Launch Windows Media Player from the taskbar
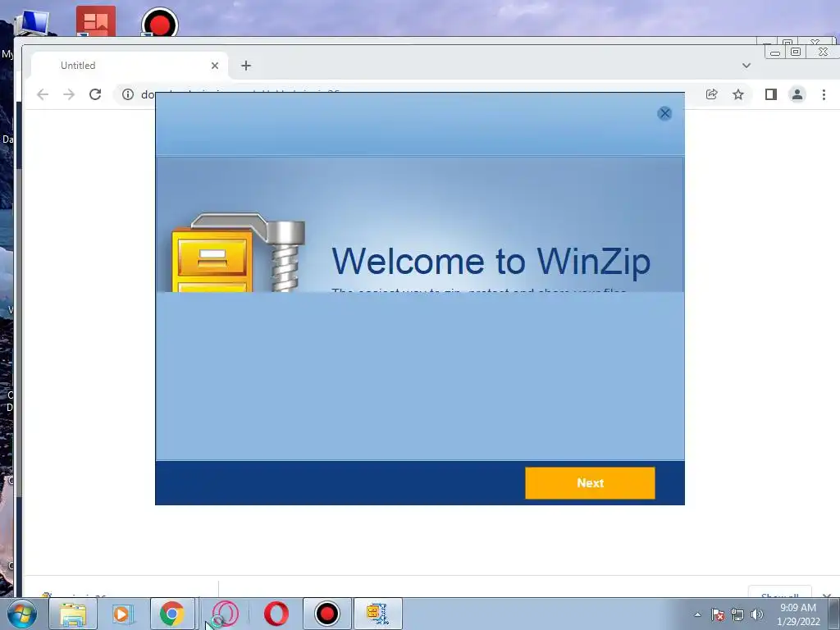 coord(122,614)
